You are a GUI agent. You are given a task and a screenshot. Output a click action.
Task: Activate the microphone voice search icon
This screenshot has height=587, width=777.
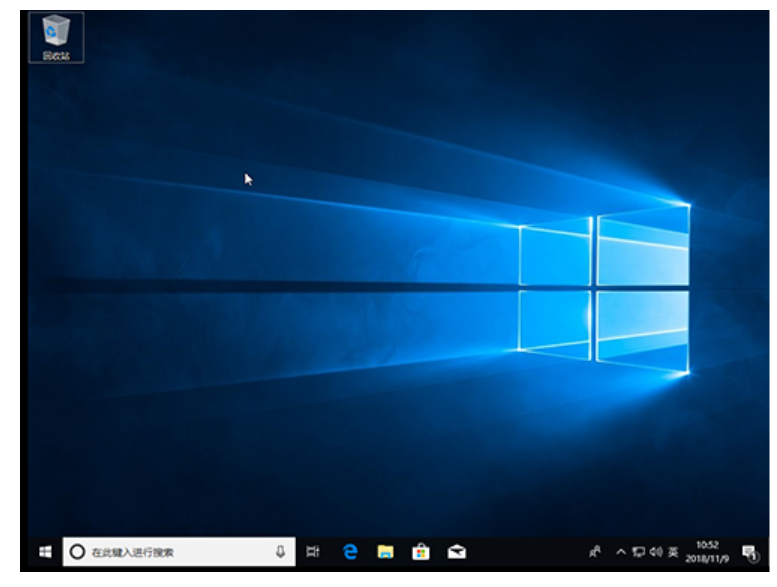[280, 552]
